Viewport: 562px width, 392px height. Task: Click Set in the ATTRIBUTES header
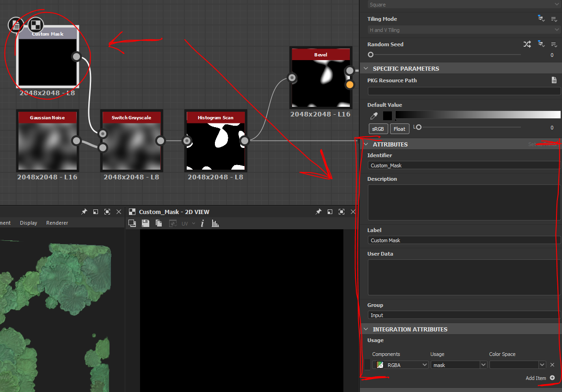pyautogui.click(x=532, y=144)
